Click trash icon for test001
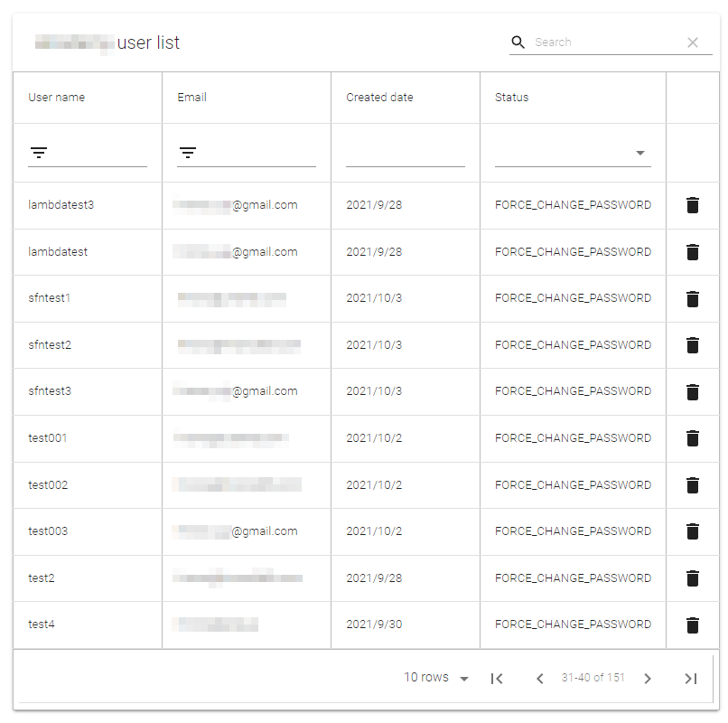 (693, 438)
